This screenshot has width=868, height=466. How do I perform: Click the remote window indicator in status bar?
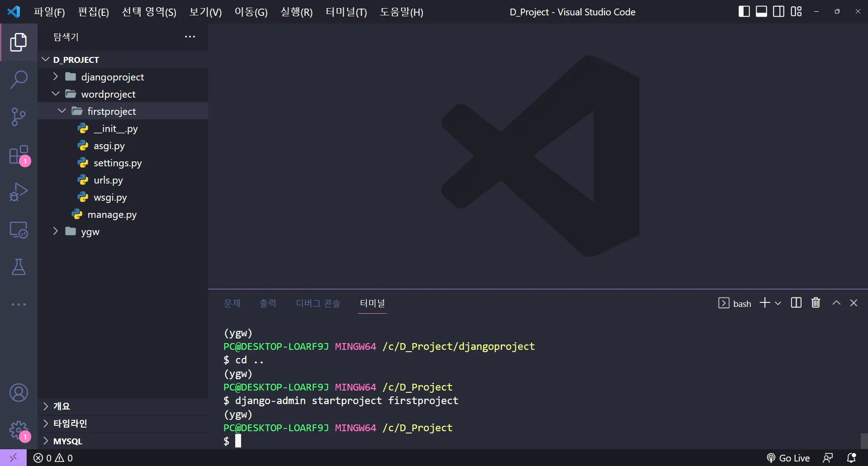pos(13,458)
